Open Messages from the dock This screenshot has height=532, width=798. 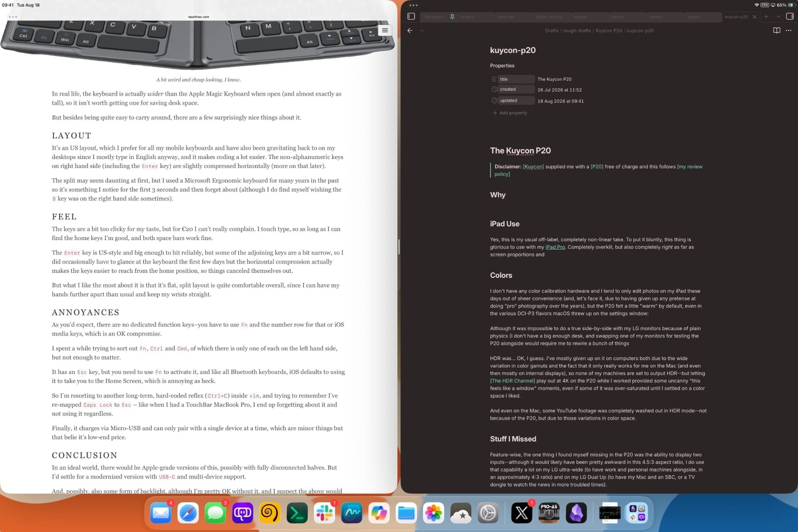pos(215,513)
